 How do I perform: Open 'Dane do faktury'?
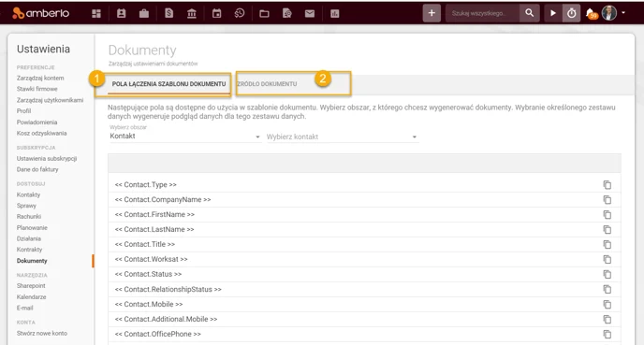pyautogui.click(x=37, y=169)
